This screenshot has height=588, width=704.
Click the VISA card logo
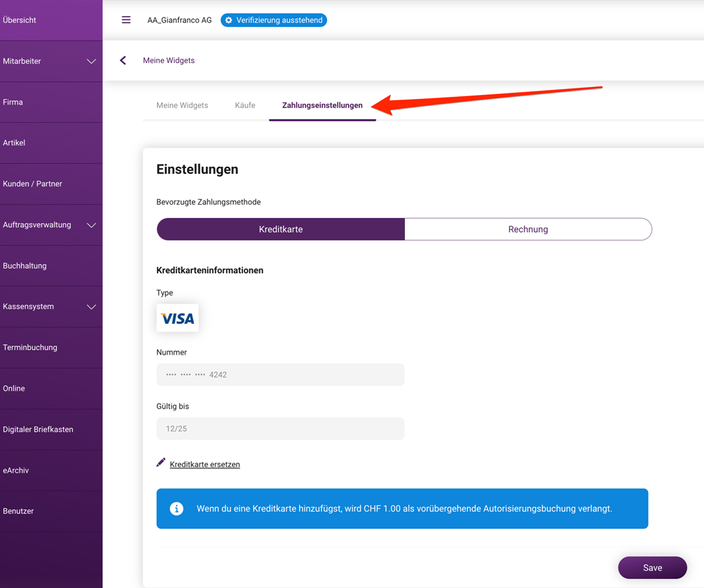click(x=177, y=318)
